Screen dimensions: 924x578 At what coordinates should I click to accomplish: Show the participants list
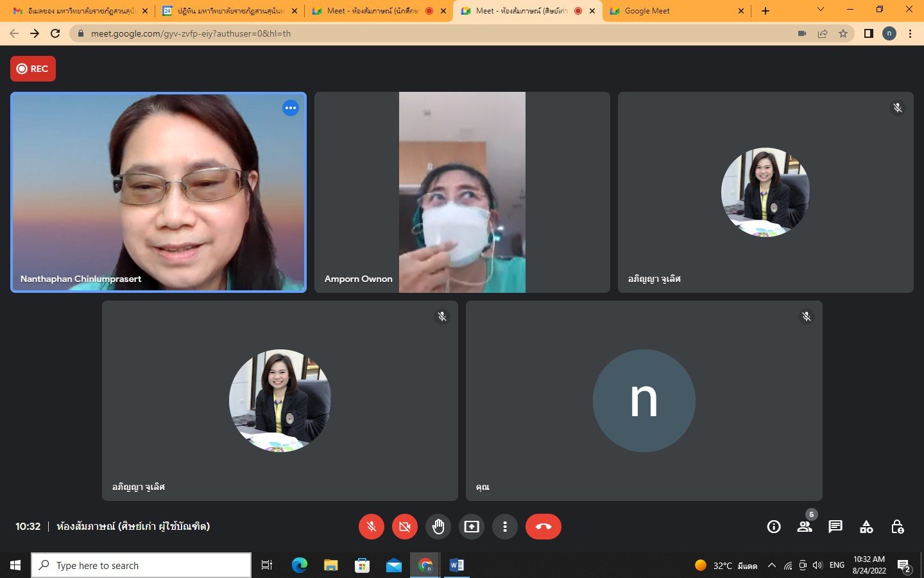(x=804, y=527)
